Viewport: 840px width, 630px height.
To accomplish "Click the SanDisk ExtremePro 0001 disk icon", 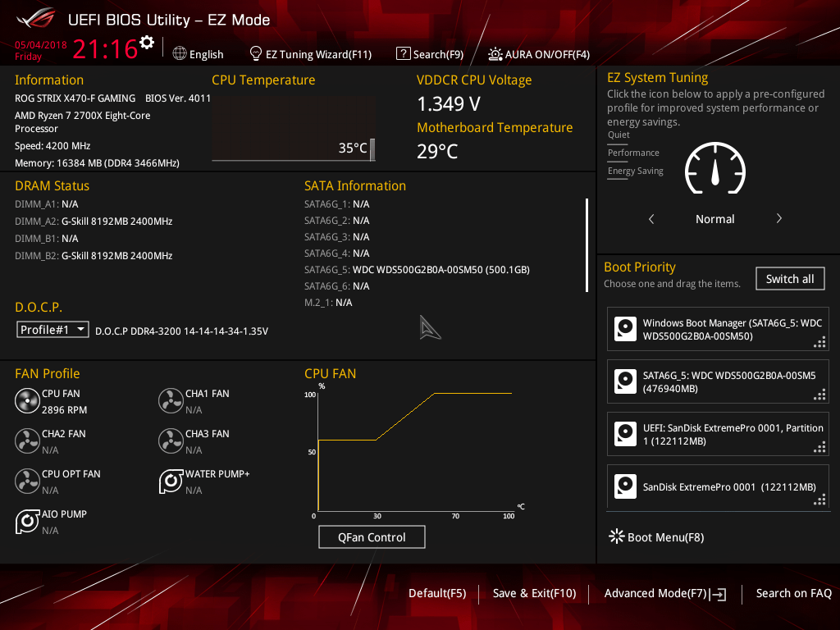I will (x=625, y=486).
